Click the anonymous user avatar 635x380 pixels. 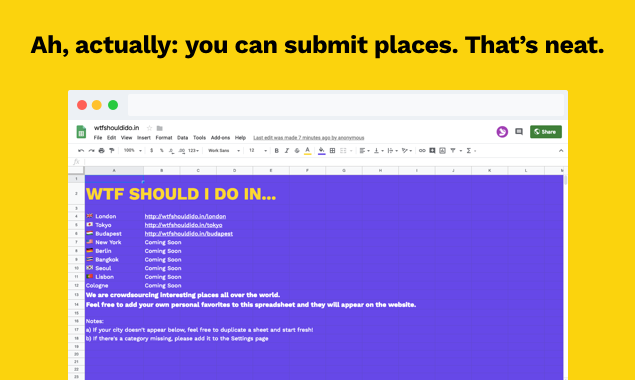502,132
